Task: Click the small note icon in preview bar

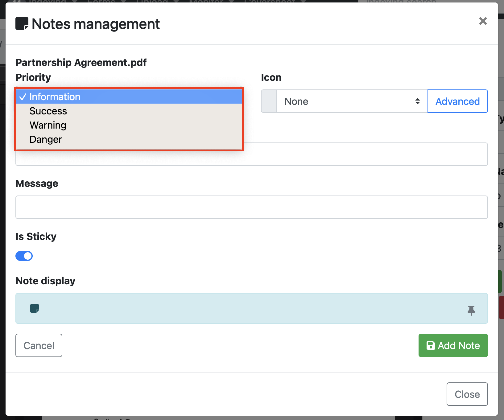Action: tap(35, 308)
